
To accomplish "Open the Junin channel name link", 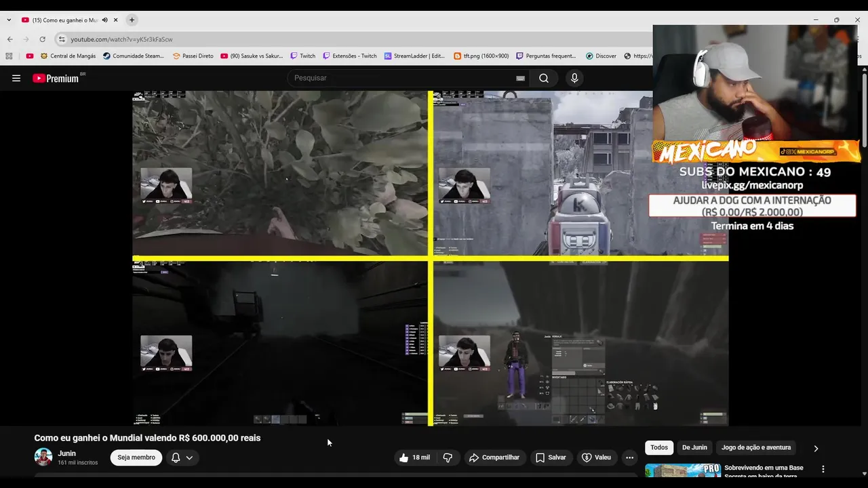I will 67,453.
